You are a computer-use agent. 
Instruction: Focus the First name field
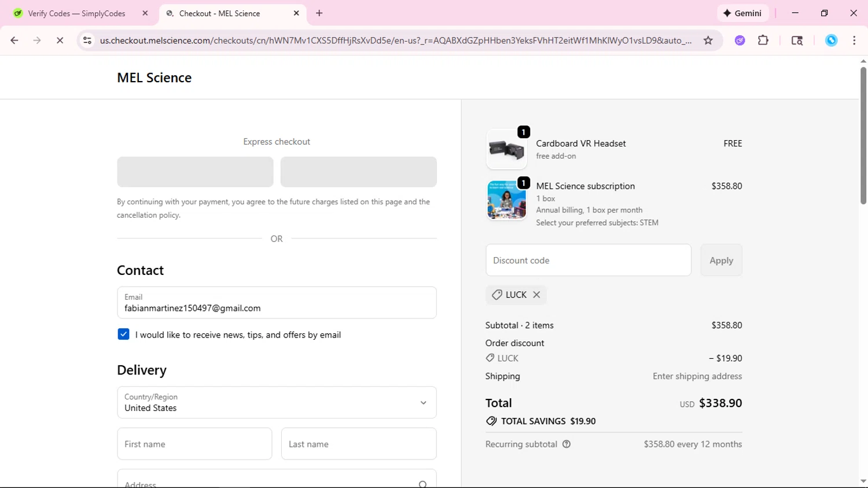[194, 444]
